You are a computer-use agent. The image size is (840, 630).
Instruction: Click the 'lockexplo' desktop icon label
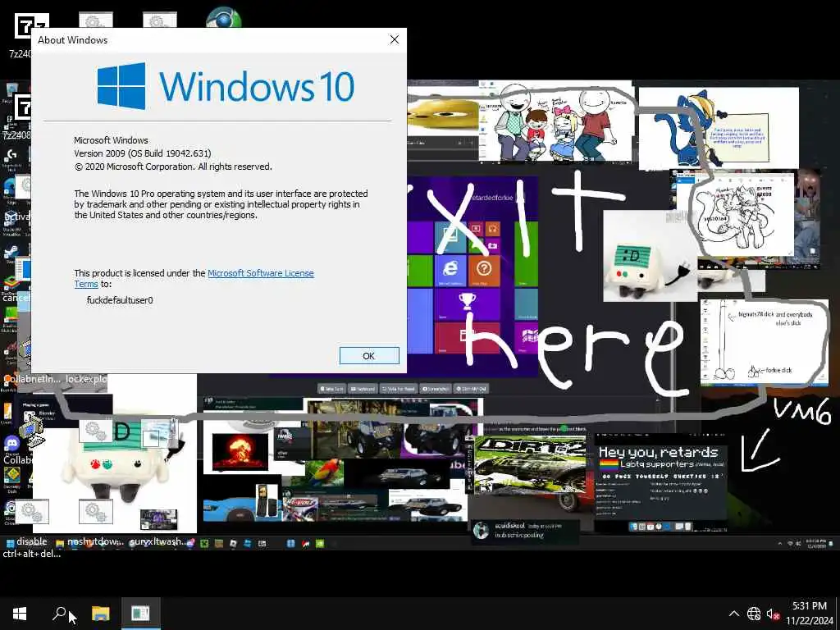[x=86, y=379]
